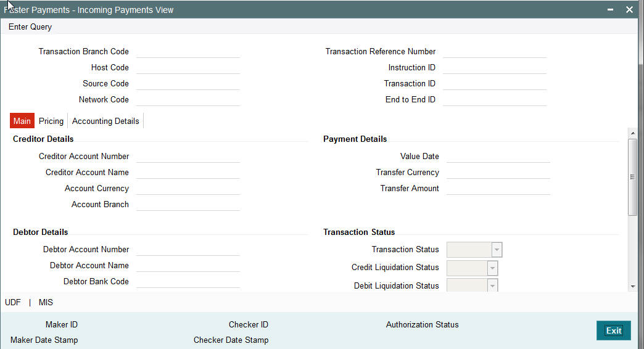Click the Transfer Amount field
The image size is (644, 349).
(498, 189)
